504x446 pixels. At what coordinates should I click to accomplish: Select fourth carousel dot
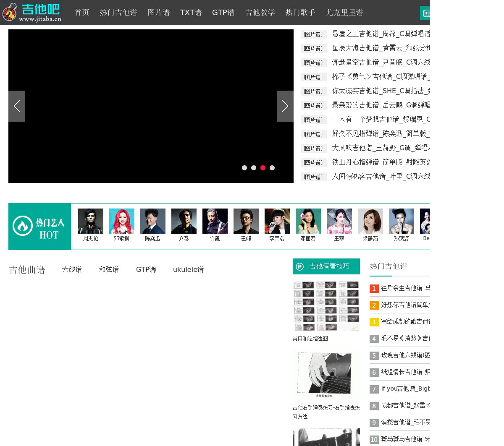point(272,168)
